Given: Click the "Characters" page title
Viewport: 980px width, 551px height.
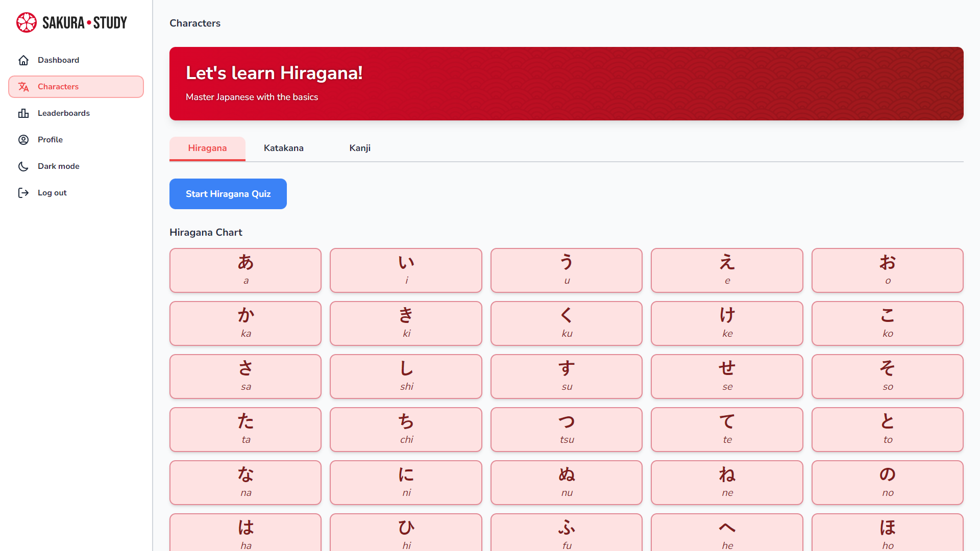Looking at the screenshot, I should (x=195, y=23).
